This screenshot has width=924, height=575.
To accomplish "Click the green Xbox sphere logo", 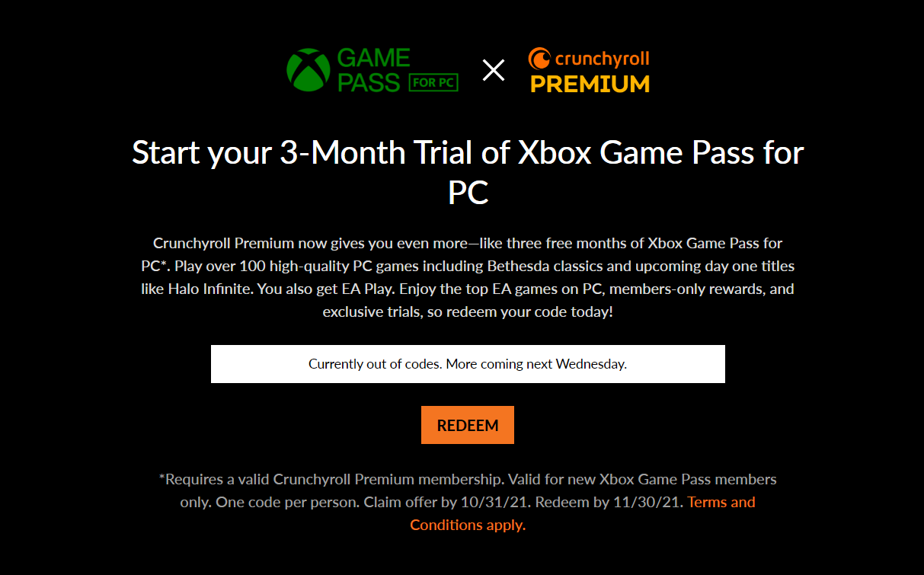I will (308, 70).
